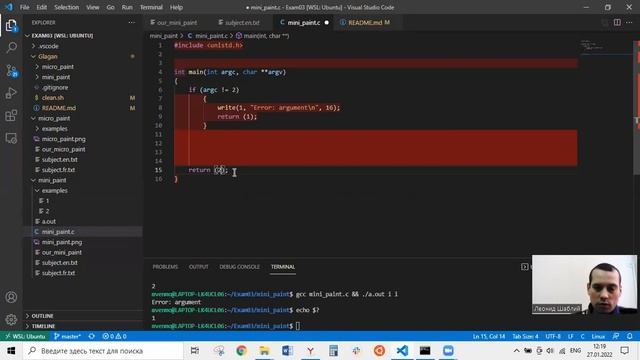Open File Explorer from taskbar

tap(264, 351)
